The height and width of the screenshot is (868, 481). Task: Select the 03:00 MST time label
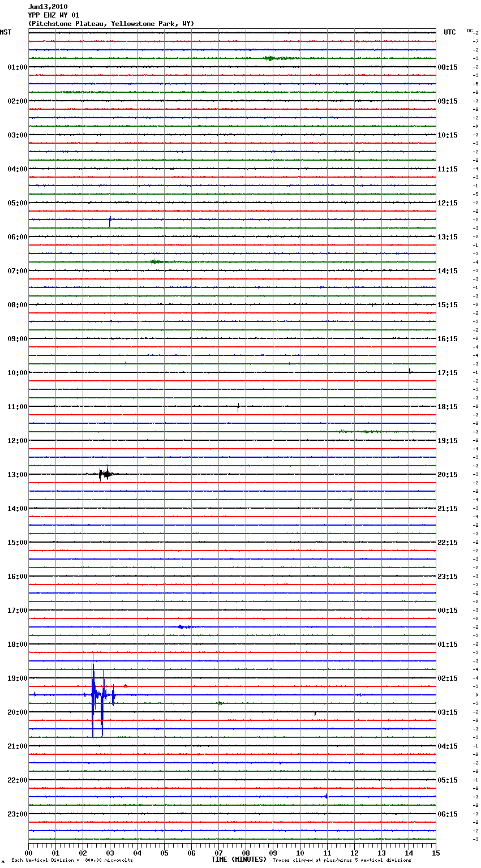click(18, 135)
